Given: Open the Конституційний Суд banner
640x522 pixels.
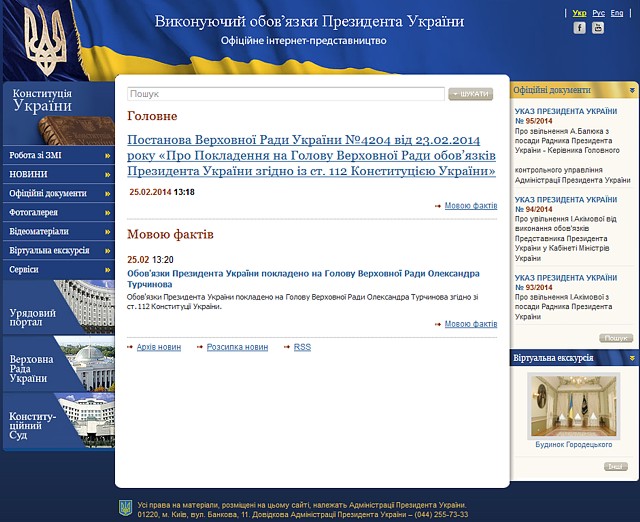Looking at the screenshot, I should (x=57, y=422).
